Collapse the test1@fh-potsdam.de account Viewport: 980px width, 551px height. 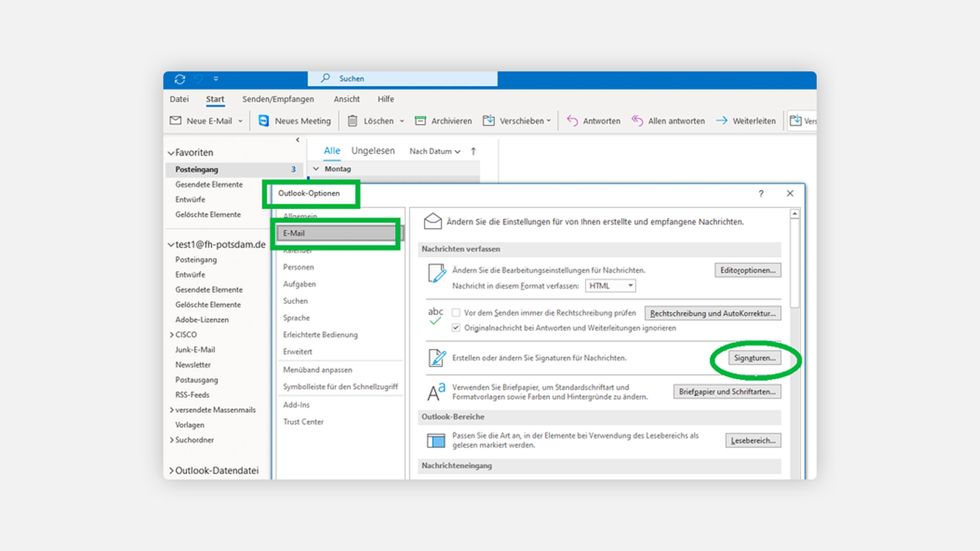[x=171, y=245]
